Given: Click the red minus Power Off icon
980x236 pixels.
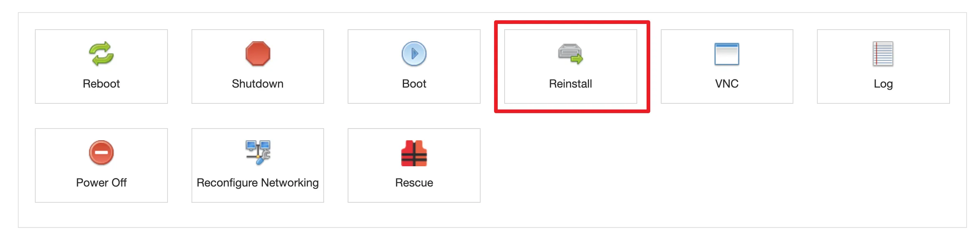Looking at the screenshot, I should pos(101,153).
